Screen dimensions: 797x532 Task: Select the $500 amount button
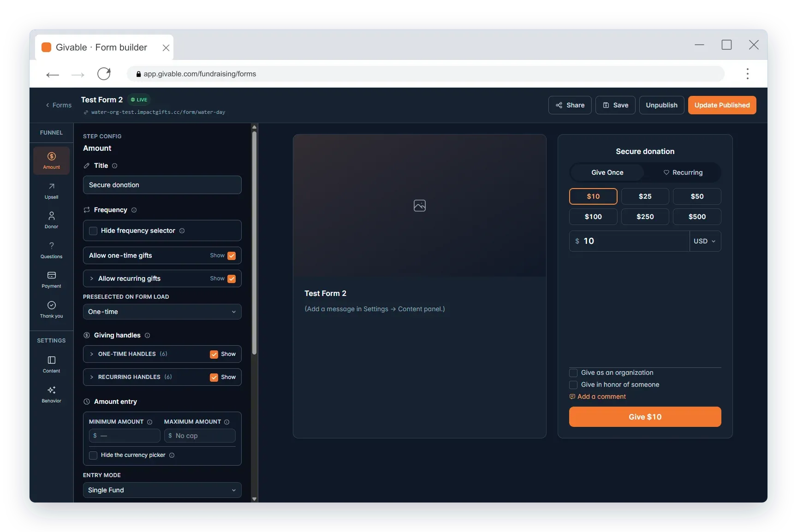click(x=697, y=217)
